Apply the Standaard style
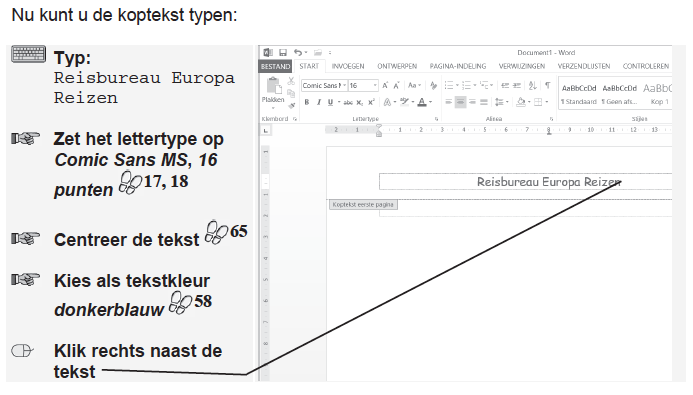The image size is (693, 395). coord(579,94)
